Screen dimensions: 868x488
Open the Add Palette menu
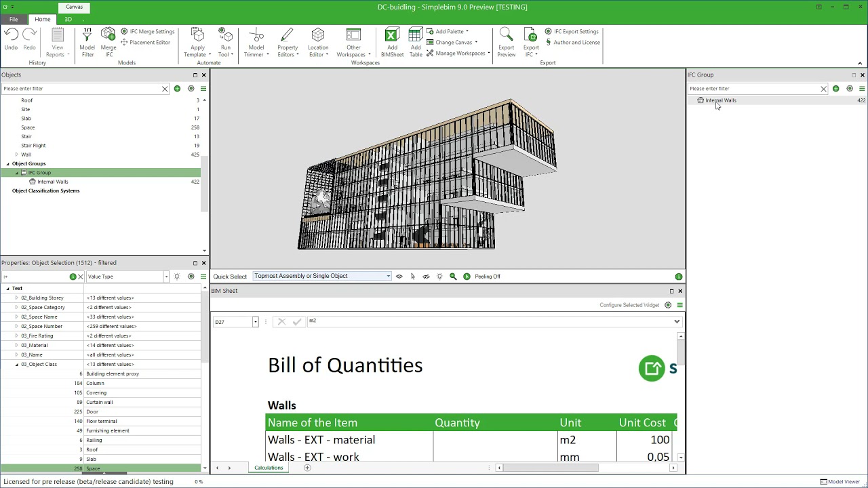(448, 31)
